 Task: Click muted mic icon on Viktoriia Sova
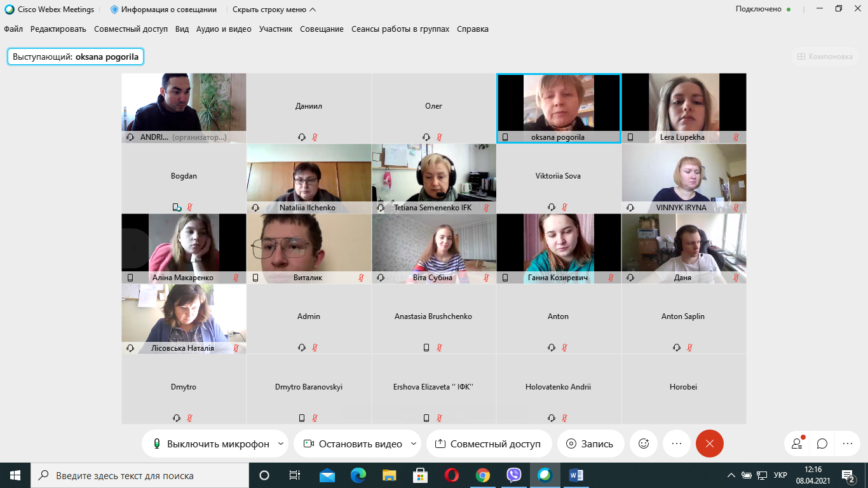pos(564,207)
